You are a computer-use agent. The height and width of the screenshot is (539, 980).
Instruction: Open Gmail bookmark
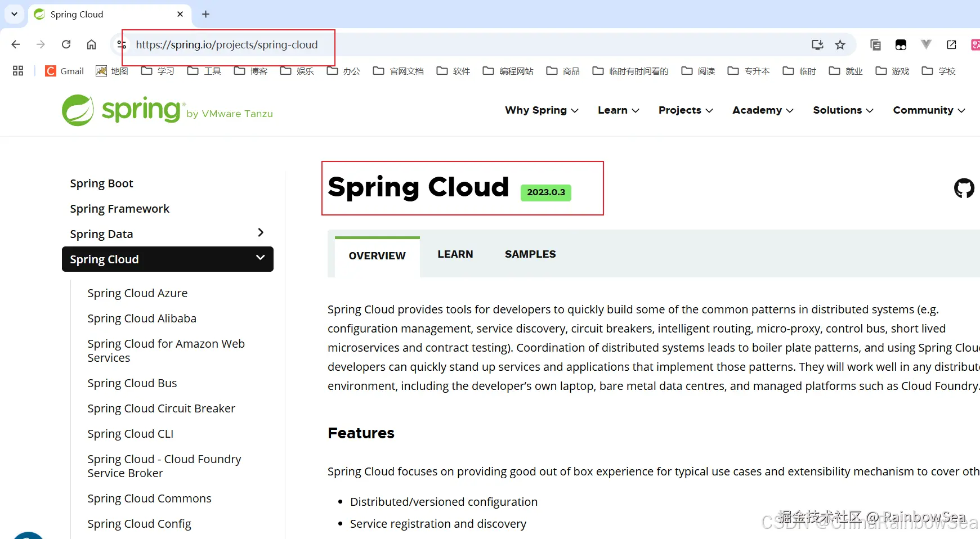(65, 71)
